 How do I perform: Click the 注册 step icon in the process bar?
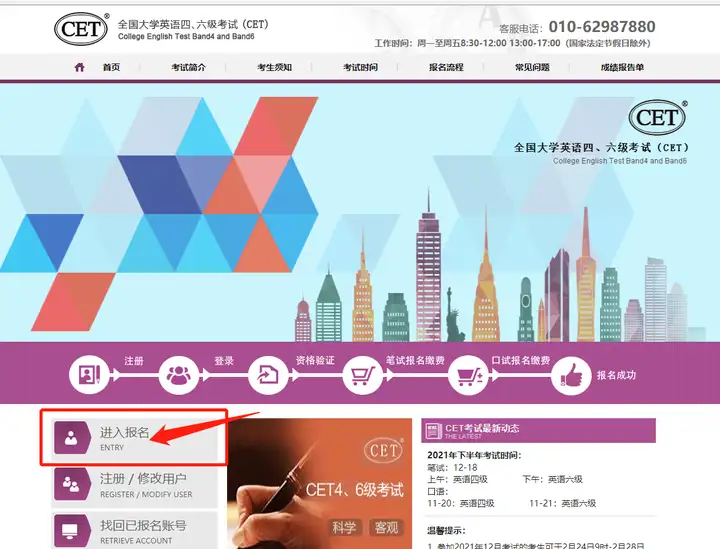(89, 375)
